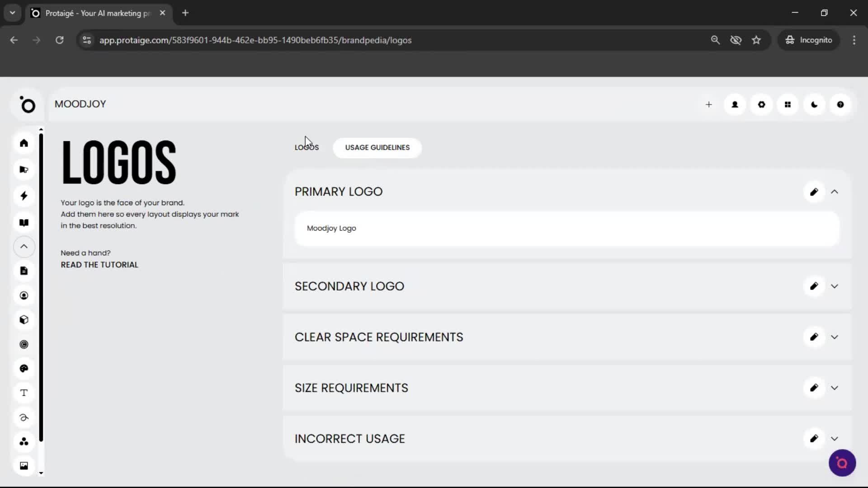868x488 pixels.
Task: Open the Home sidebar icon
Action: coord(24,143)
